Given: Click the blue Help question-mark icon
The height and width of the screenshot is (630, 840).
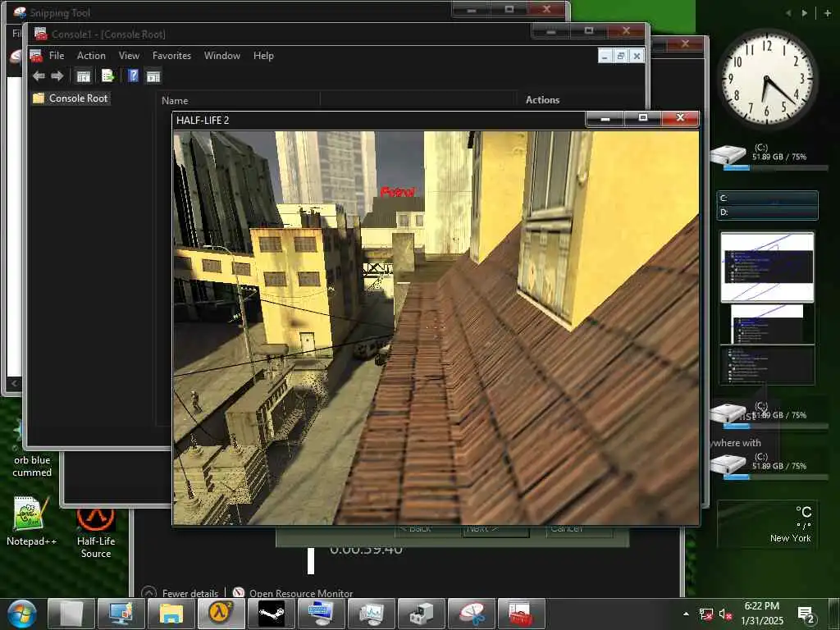Looking at the screenshot, I should point(134,76).
